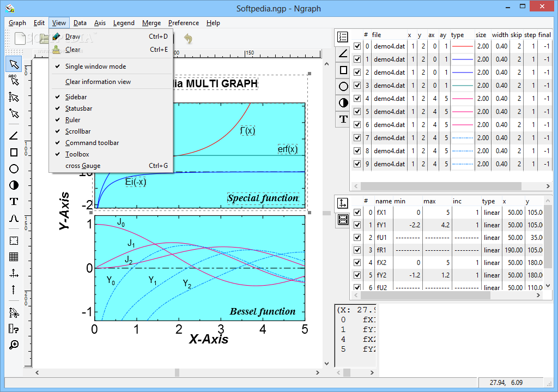Uncheck data file row 0 demo4.dat

click(x=357, y=46)
